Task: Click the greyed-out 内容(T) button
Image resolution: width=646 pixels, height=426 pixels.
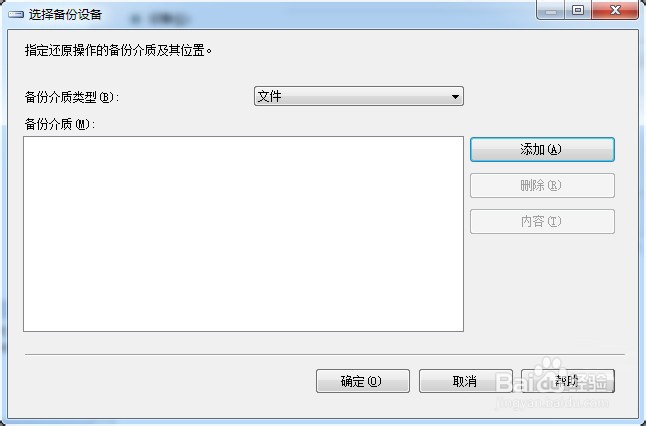Action: point(542,222)
